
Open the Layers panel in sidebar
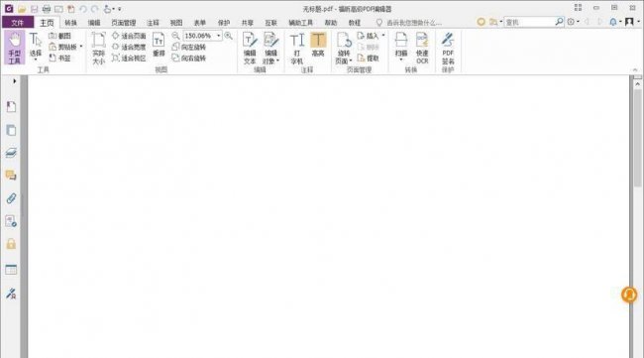tap(11, 153)
